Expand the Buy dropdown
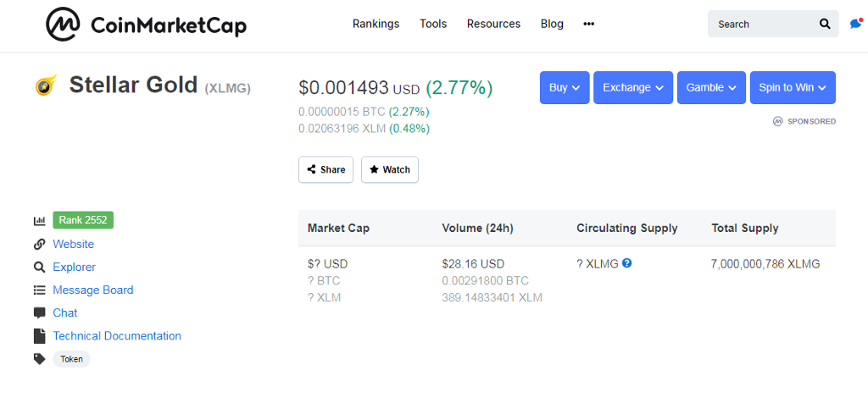The image size is (868, 398). click(x=564, y=87)
